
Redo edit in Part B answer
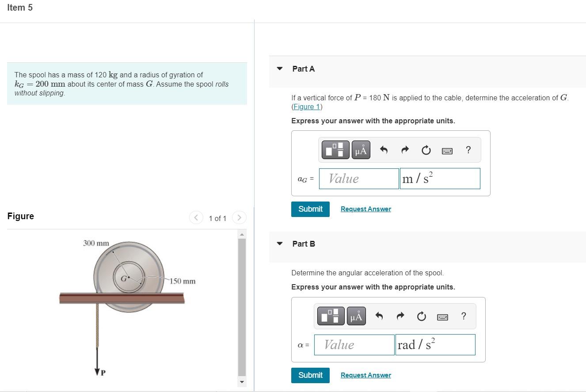400,316
